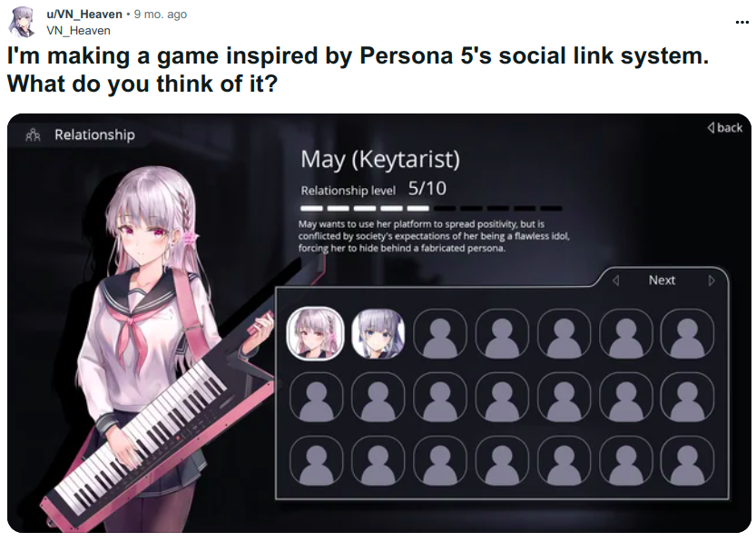This screenshot has height=542, width=756.
Task: Go back using the back button
Action: [724, 128]
